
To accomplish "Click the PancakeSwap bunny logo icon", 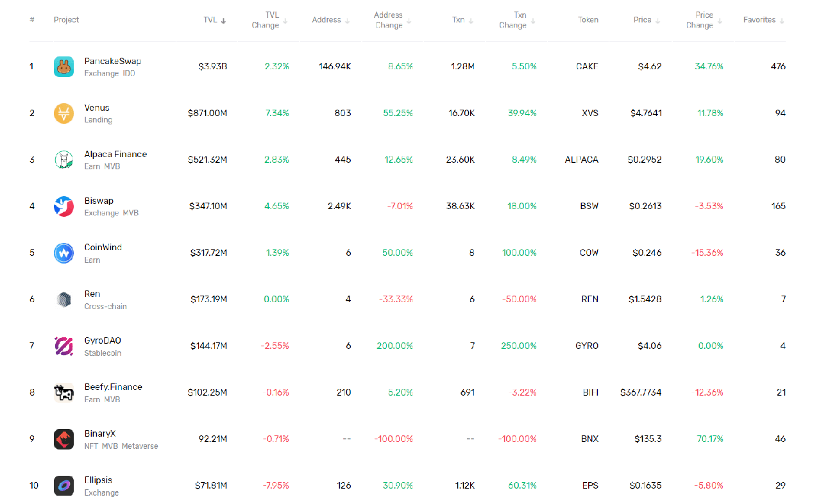I will (x=63, y=67).
